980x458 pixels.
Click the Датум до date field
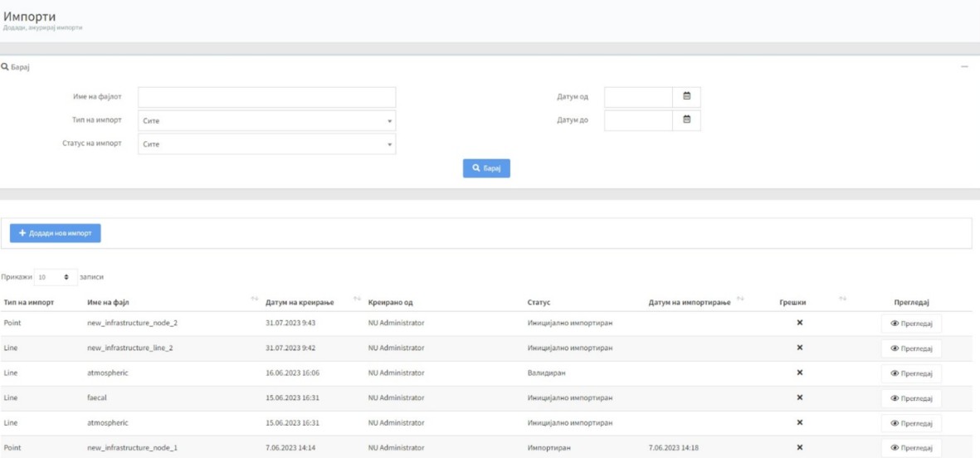[639, 120]
